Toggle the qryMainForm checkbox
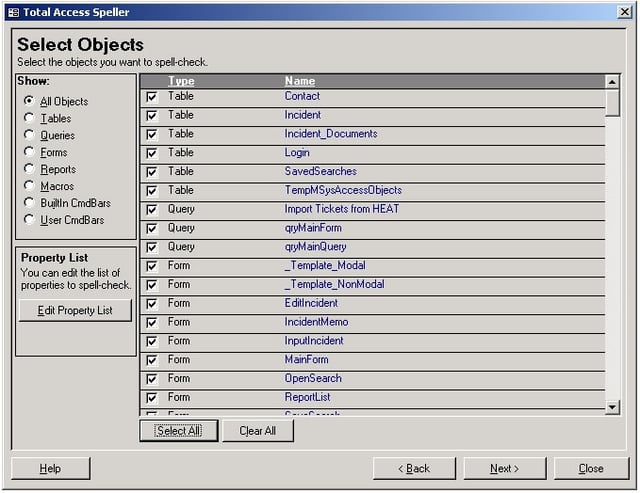This screenshot has width=640, height=493. 152,229
